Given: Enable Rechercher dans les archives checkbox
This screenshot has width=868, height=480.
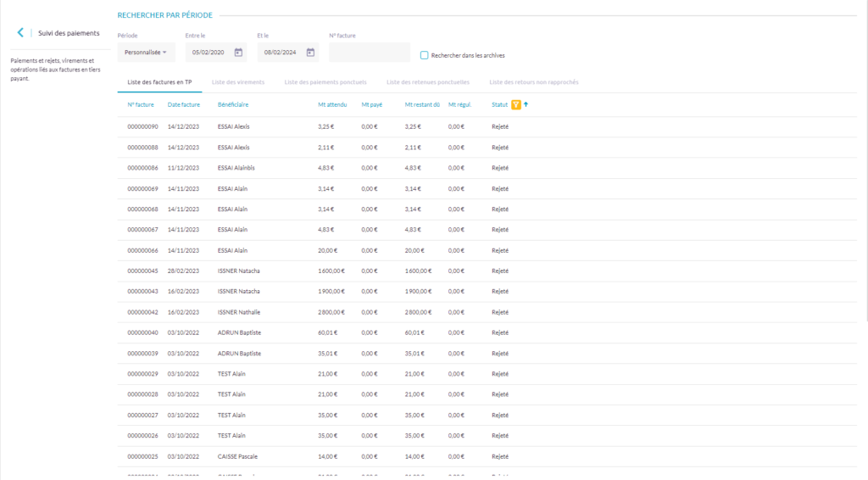Looking at the screenshot, I should click(x=425, y=55).
